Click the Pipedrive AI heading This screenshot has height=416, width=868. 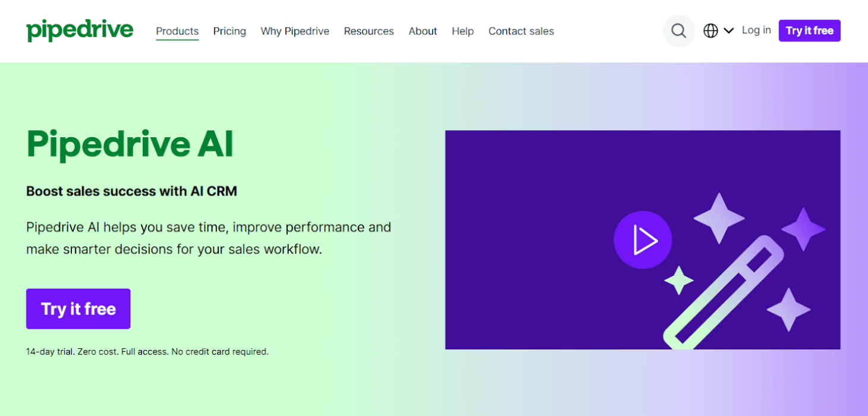[x=130, y=144]
